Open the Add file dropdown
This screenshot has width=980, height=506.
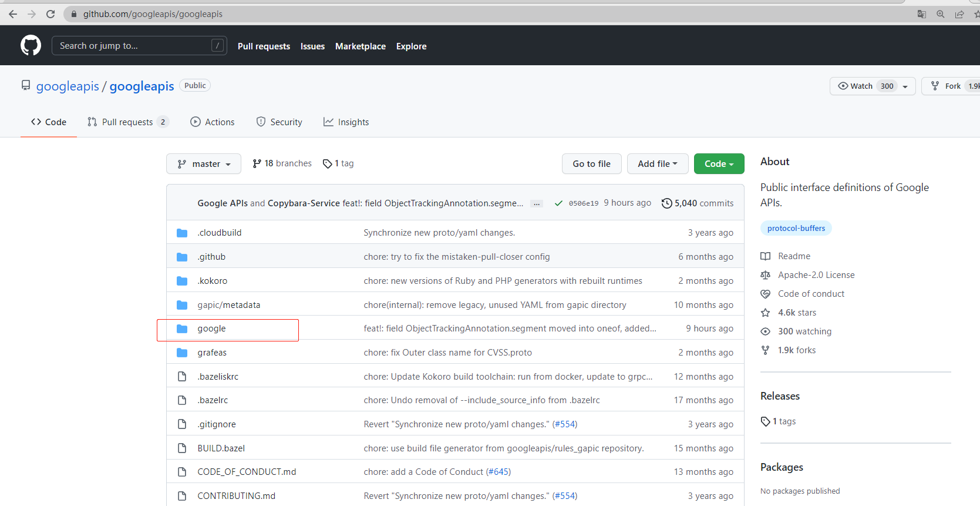click(658, 164)
